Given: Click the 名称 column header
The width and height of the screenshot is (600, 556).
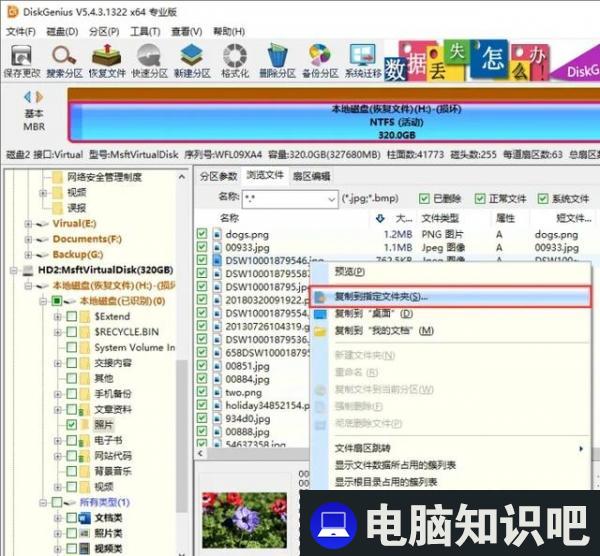Looking at the screenshot, I should [229, 218].
